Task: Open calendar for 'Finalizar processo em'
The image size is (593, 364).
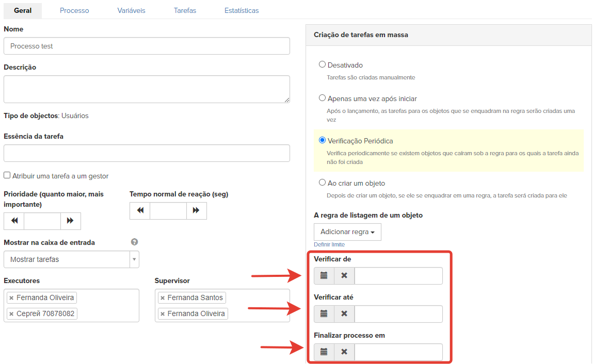Action: [x=324, y=352]
